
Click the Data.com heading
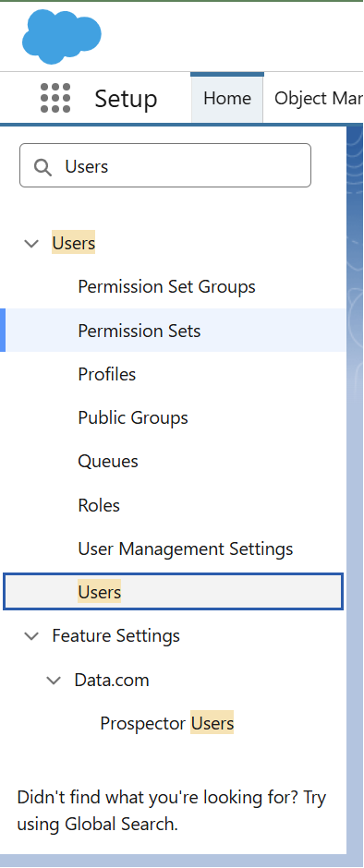pyautogui.click(x=112, y=681)
